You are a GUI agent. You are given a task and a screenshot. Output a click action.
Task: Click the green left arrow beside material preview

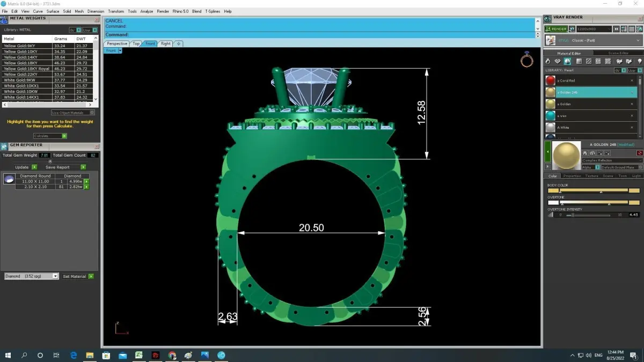click(x=548, y=152)
